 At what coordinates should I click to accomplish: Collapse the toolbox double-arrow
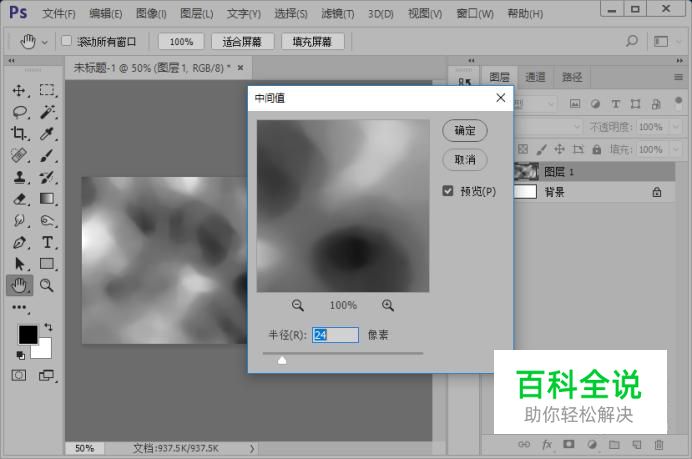pyautogui.click(x=11, y=60)
